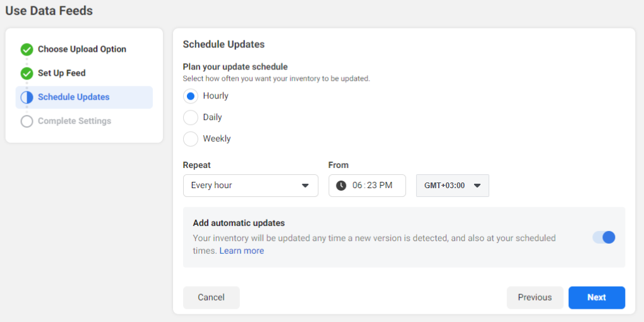The height and width of the screenshot is (322, 644).
Task: Click the blue Next button
Action: tap(597, 297)
